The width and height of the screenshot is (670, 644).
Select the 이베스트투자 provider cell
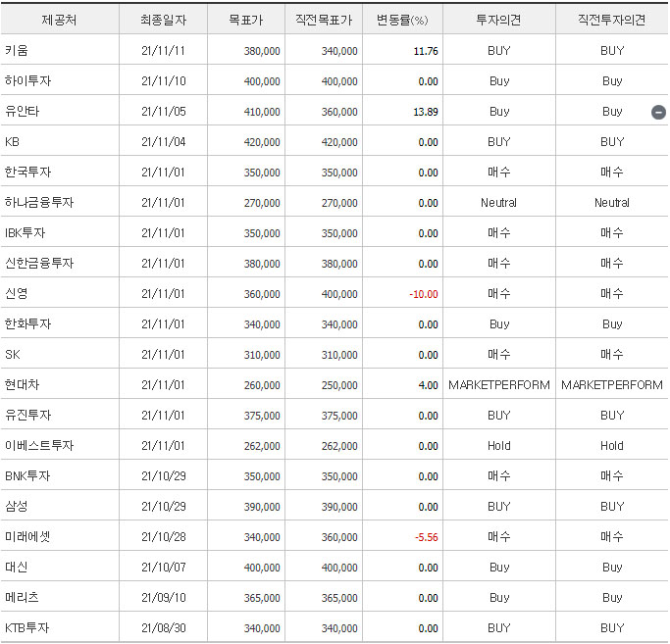point(60,445)
